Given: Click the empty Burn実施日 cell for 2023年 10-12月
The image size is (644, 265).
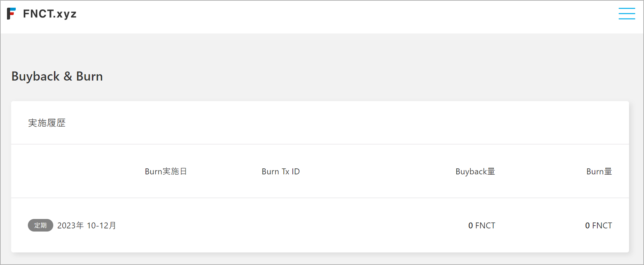Looking at the screenshot, I should pos(166,226).
